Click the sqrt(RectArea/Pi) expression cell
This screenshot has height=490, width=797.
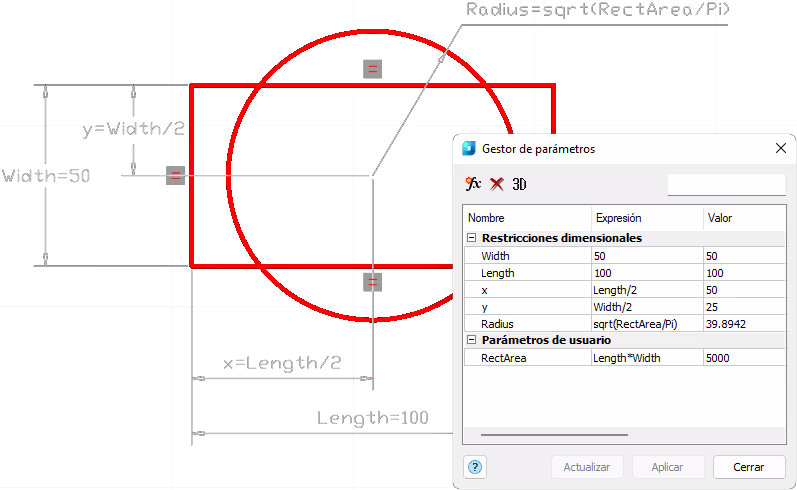648,324
